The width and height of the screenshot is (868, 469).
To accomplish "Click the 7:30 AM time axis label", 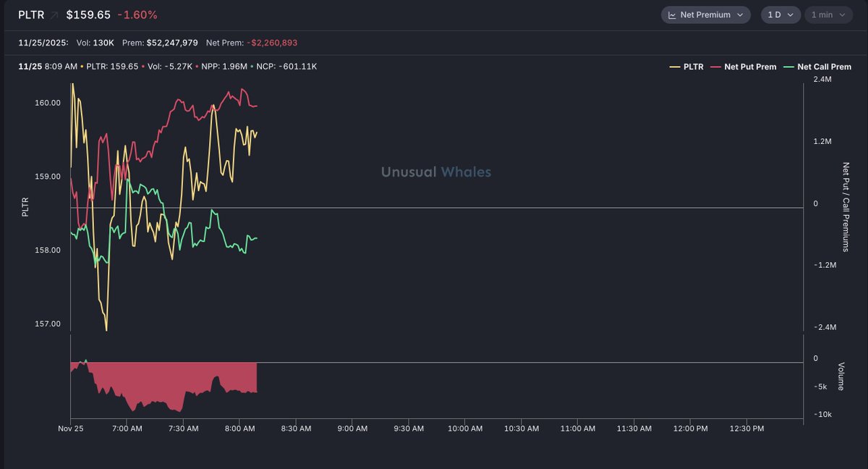I will click(182, 428).
